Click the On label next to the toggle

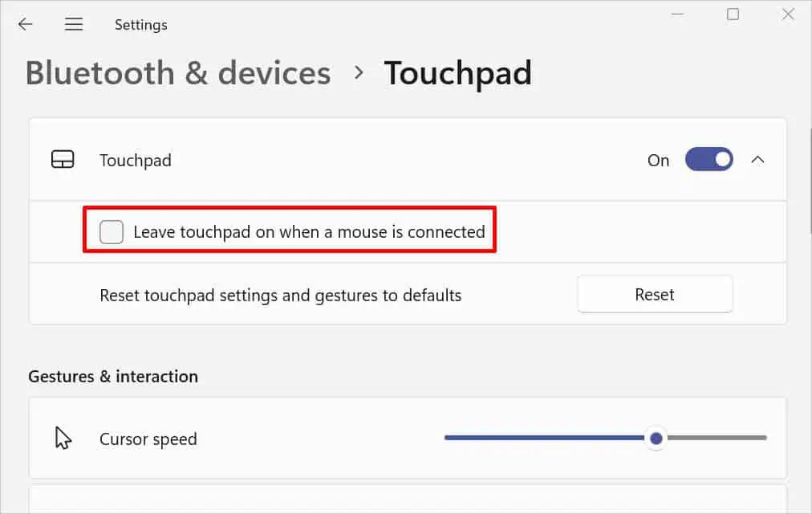658,161
